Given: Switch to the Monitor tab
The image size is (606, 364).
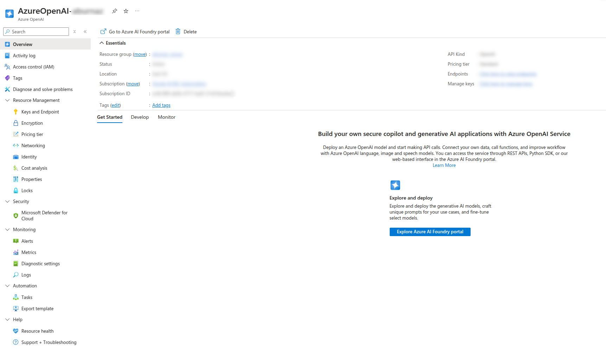Looking at the screenshot, I should coord(167,117).
